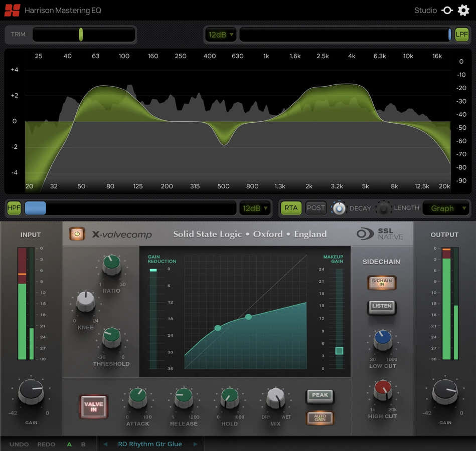Toggle the VALVE IN button
This screenshot has width=476, height=451.
93,407
